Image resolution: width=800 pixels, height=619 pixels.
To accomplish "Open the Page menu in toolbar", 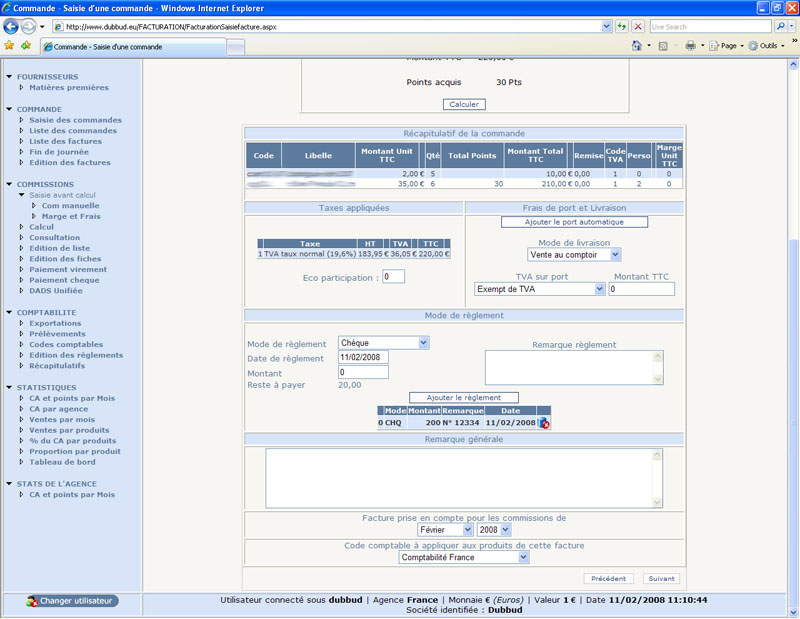I will (x=727, y=46).
